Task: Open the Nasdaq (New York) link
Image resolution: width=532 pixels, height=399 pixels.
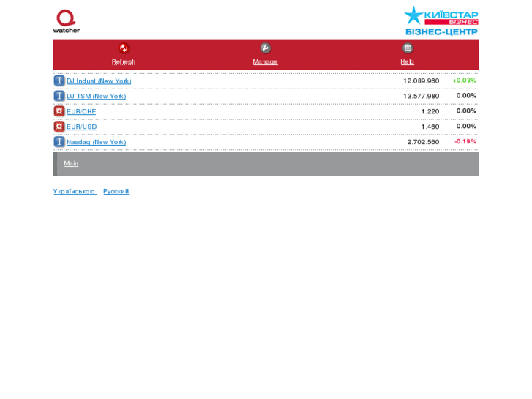Action: click(x=96, y=142)
